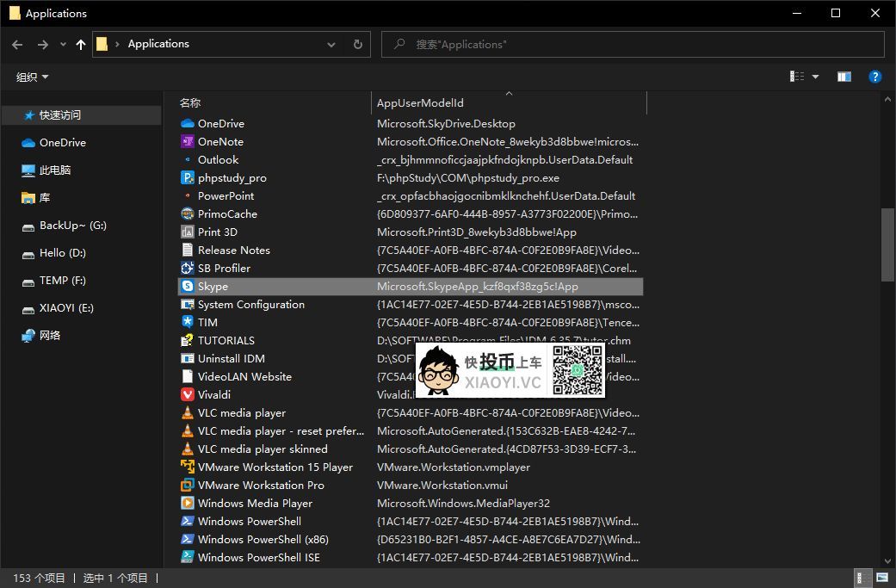This screenshot has height=588, width=896.
Task: Sort by the AppUserModelId column header
Action: [x=420, y=103]
